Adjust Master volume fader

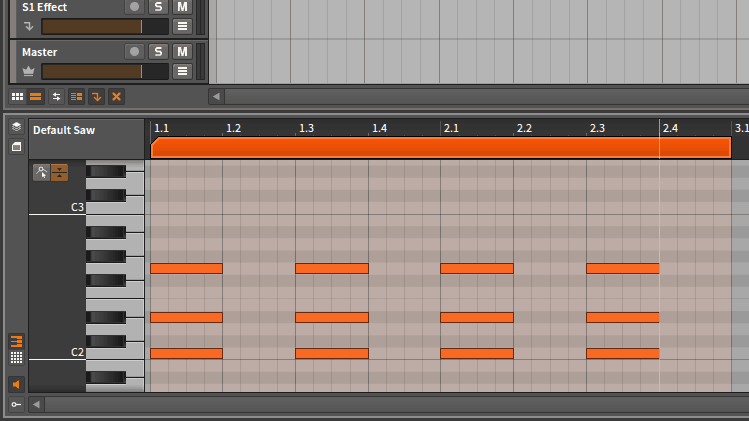tap(105, 72)
